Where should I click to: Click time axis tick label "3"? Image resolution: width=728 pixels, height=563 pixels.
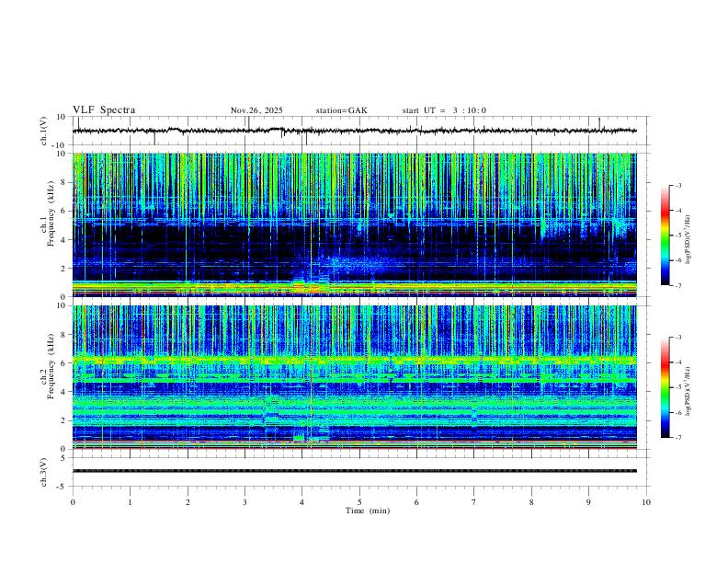[245, 502]
